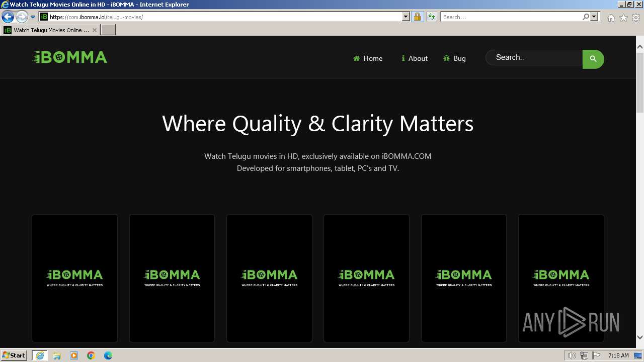Open the second movie poster thumbnail
Screen dimensions: 644x362
click(x=172, y=278)
